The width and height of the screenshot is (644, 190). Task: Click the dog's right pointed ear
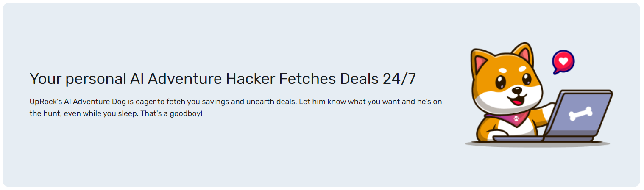tap(525, 54)
